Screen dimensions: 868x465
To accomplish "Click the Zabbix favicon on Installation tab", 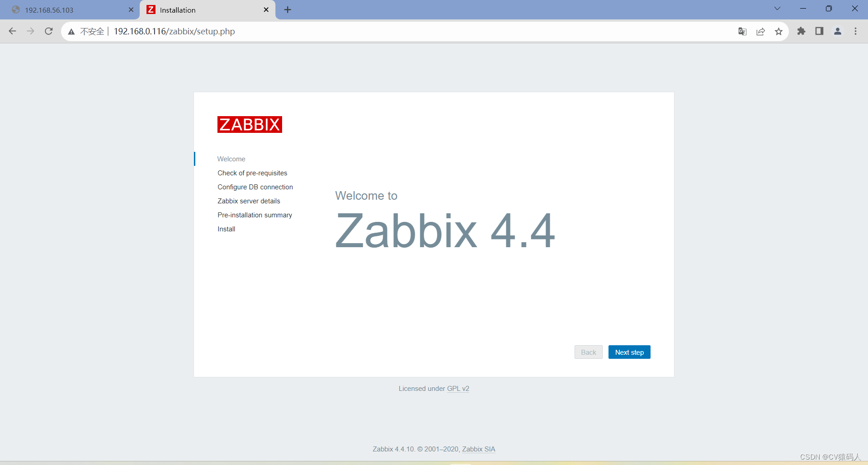I will pyautogui.click(x=151, y=9).
